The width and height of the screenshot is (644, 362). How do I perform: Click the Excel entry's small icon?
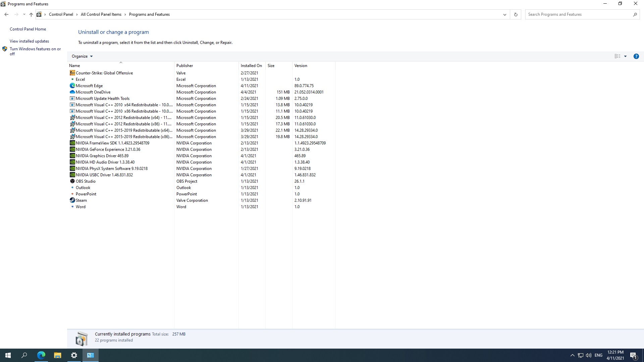(x=72, y=79)
